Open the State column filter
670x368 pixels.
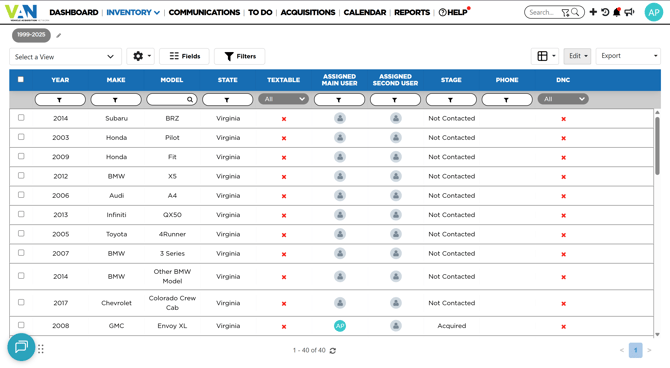228,100
